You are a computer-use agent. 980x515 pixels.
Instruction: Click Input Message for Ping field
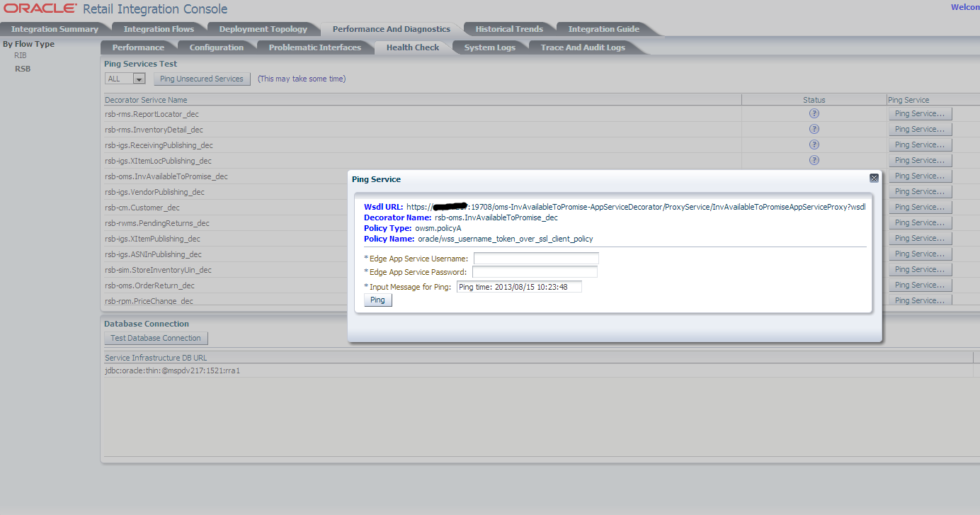click(519, 287)
